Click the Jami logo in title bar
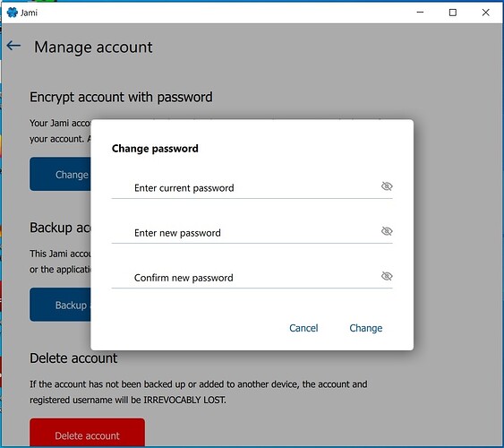504x448 pixels. tap(13, 13)
